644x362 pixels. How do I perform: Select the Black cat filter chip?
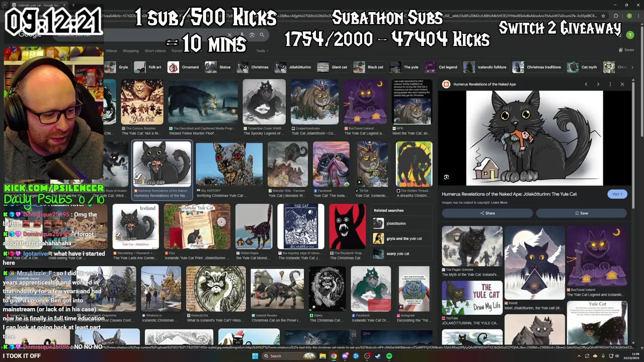[370, 67]
